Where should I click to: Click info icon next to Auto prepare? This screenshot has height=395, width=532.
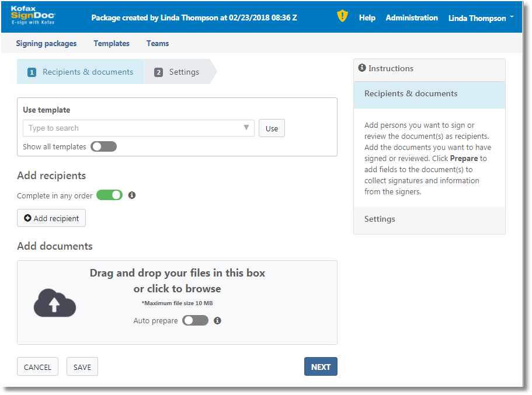218,320
